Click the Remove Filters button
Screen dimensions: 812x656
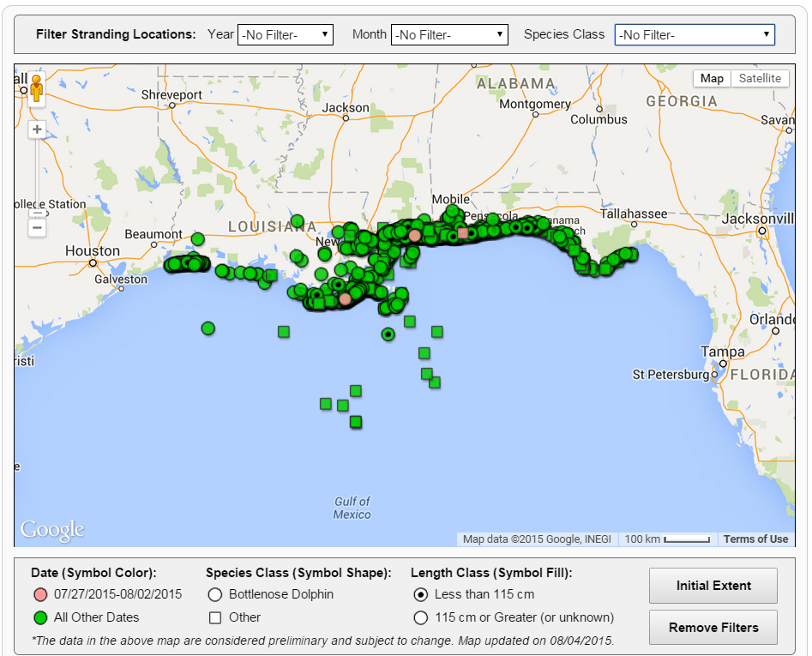point(713,628)
